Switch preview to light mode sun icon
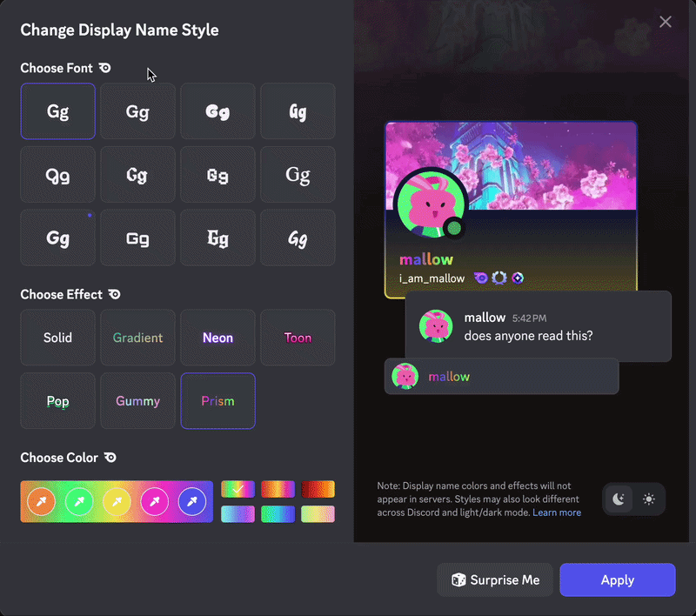Image resolution: width=696 pixels, height=616 pixels. pos(648,499)
